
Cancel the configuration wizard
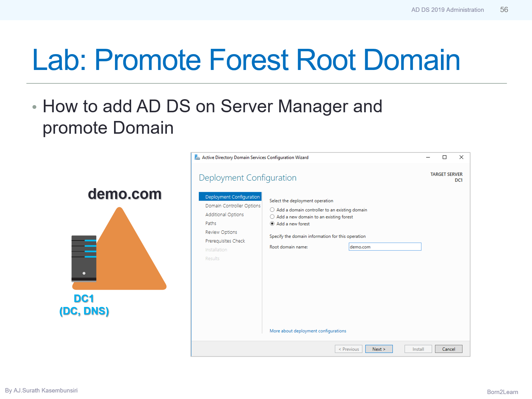[448, 349]
